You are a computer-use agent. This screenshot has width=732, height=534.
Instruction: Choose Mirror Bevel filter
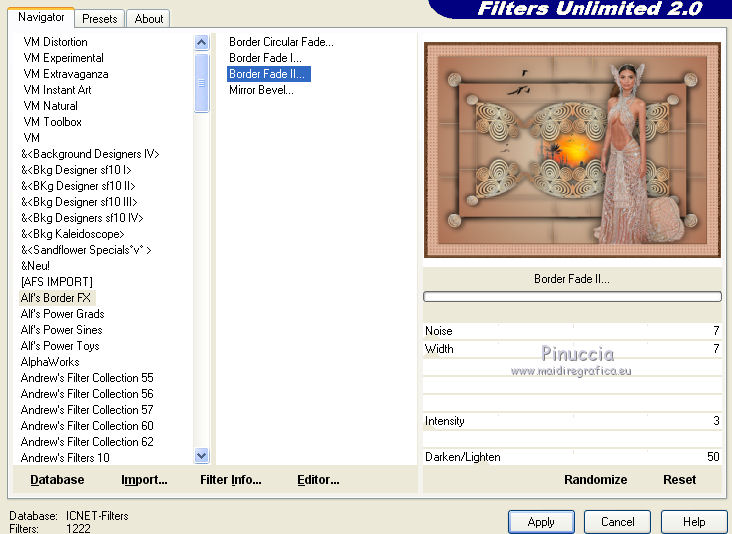coord(261,90)
